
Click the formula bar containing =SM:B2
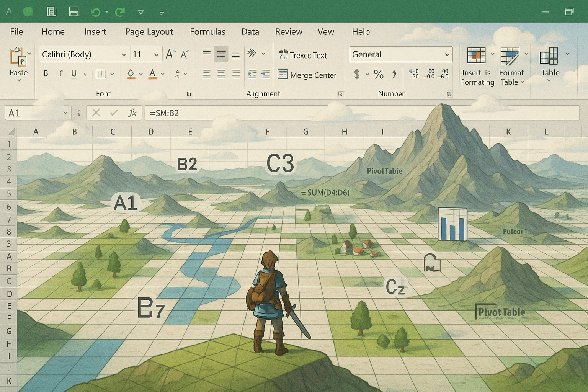tap(362, 113)
